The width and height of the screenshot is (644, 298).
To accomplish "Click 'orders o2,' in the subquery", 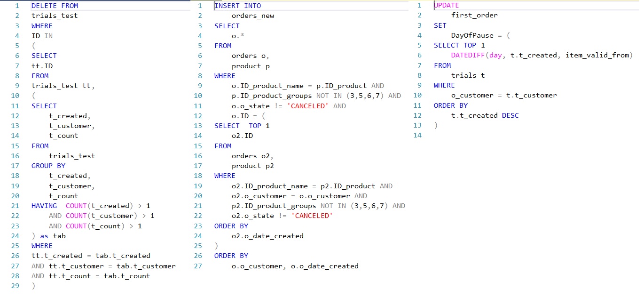I will coord(253,156).
